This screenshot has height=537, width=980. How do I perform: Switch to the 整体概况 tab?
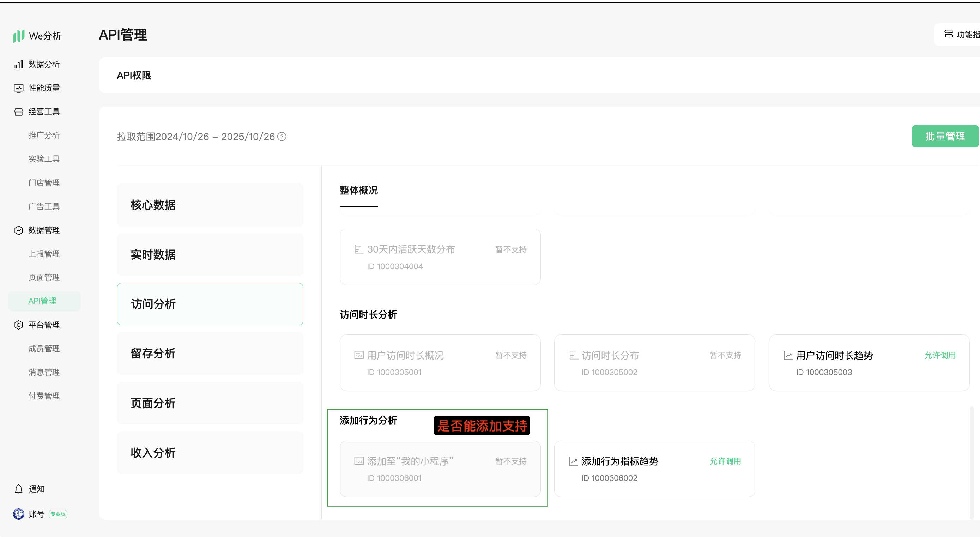coord(358,191)
